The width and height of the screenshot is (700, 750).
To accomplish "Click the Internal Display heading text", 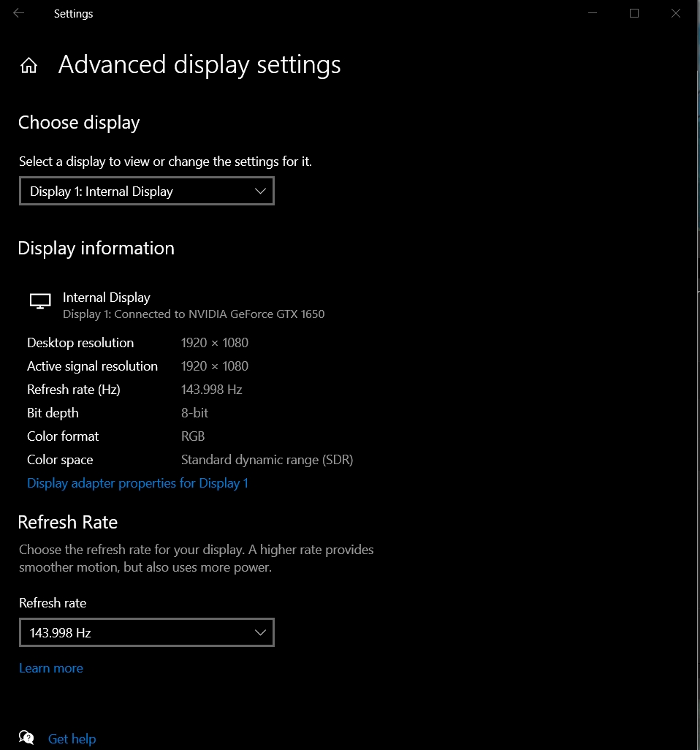I will click(x=106, y=297).
